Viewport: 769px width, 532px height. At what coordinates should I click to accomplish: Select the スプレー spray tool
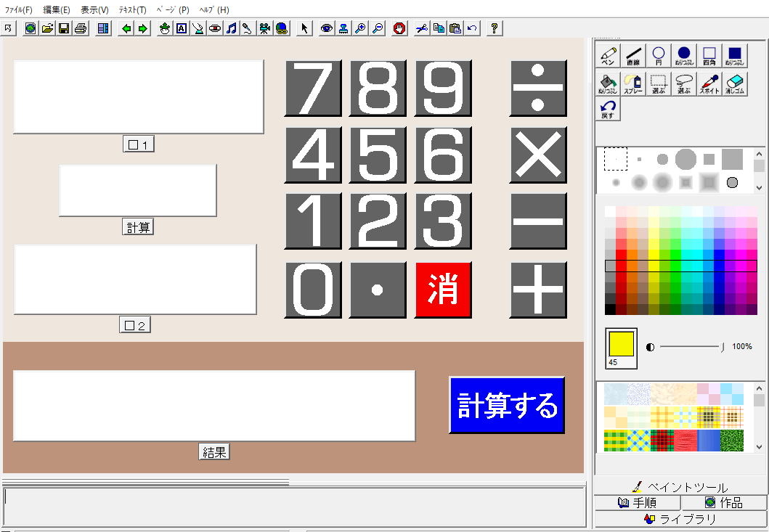(633, 84)
